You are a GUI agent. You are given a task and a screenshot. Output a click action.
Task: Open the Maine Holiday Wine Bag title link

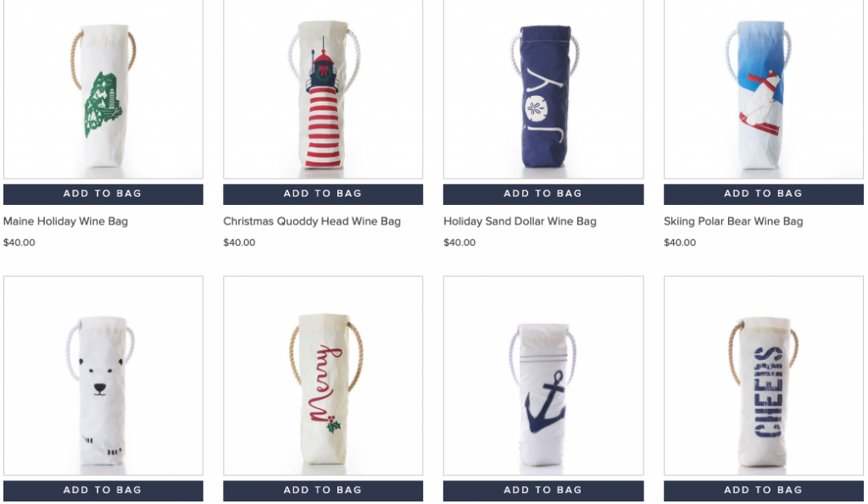[x=65, y=221]
